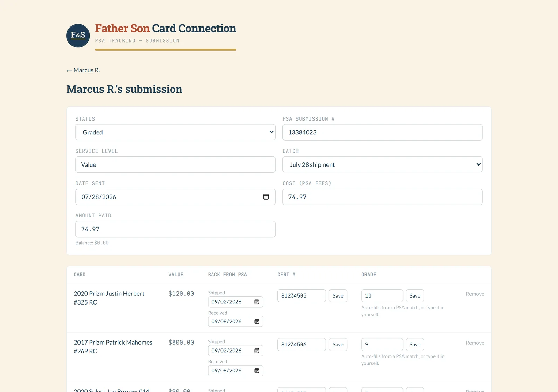Screen dimensions: 558x392
Task: Edit the Service Level field showing Value
Action: (175, 164)
